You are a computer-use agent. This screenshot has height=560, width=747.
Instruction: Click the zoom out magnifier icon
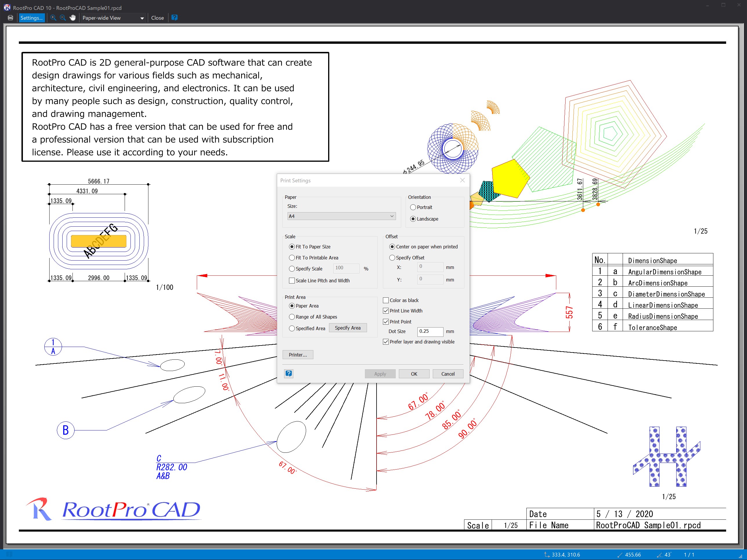[63, 18]
